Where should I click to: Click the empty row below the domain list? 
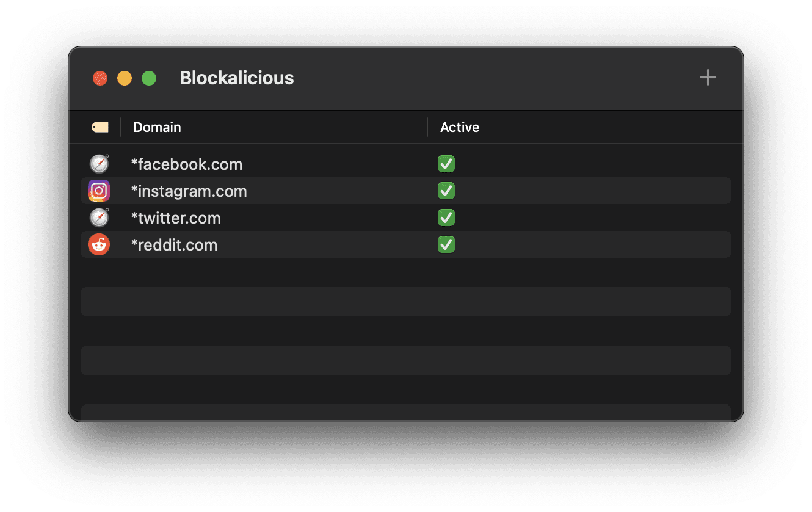click(x=405, y=301)
